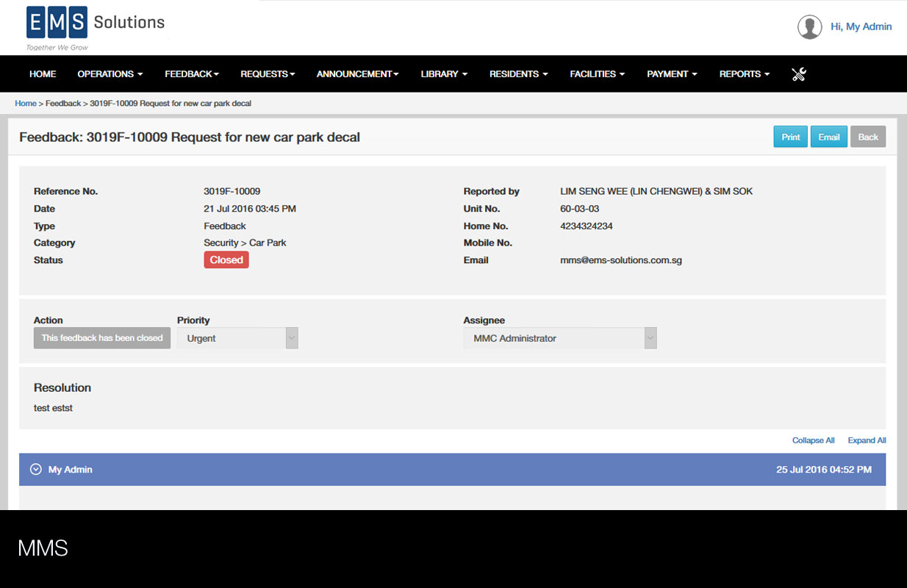Click the Expand All link
The width and height of the screenshot is (907, 588).
point(867,441)
